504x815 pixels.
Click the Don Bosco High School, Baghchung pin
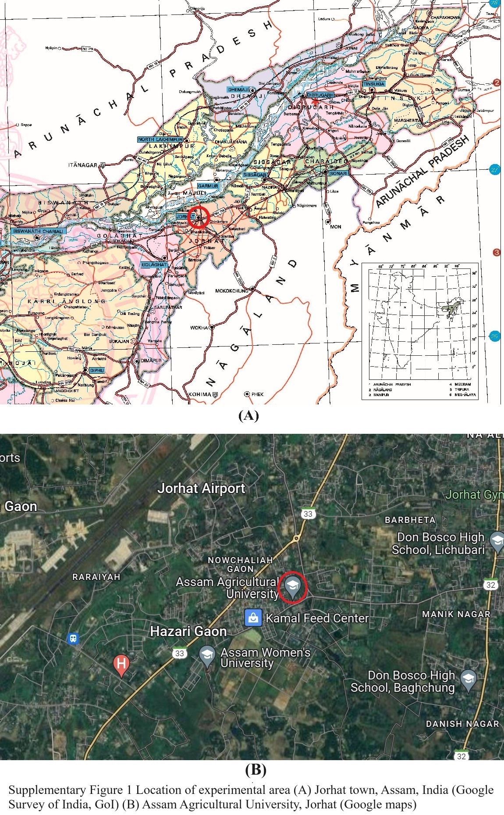pyautogui.click(x=468, y=681)
